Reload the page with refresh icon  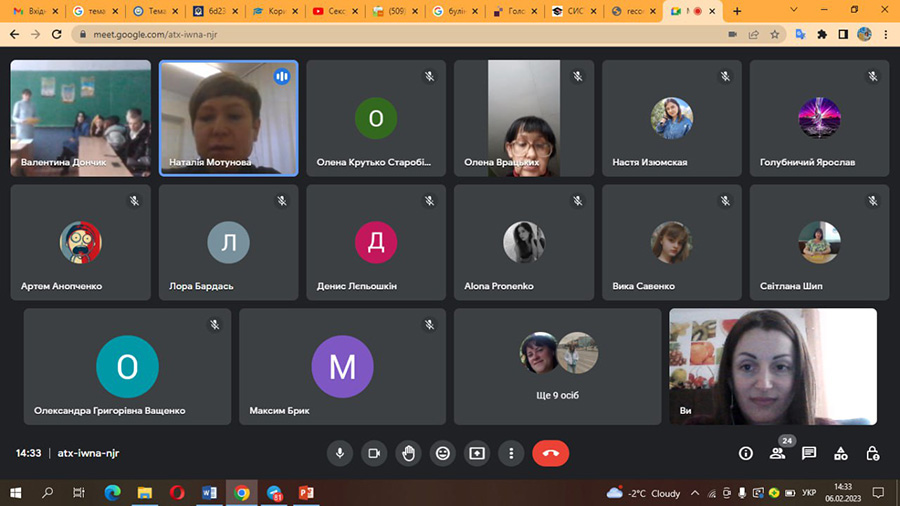click(x=56, y=34)
